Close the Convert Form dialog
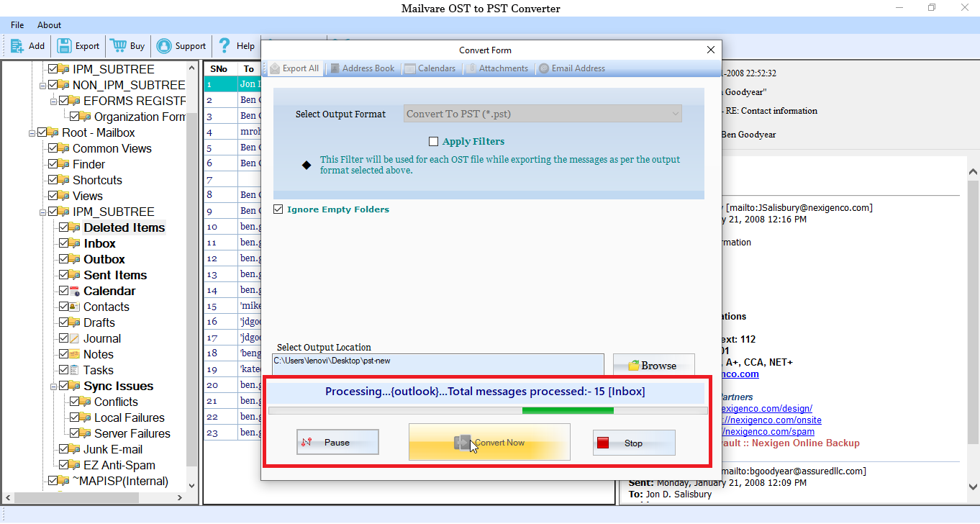Screen dimensions: 980x524 (711, 50)
